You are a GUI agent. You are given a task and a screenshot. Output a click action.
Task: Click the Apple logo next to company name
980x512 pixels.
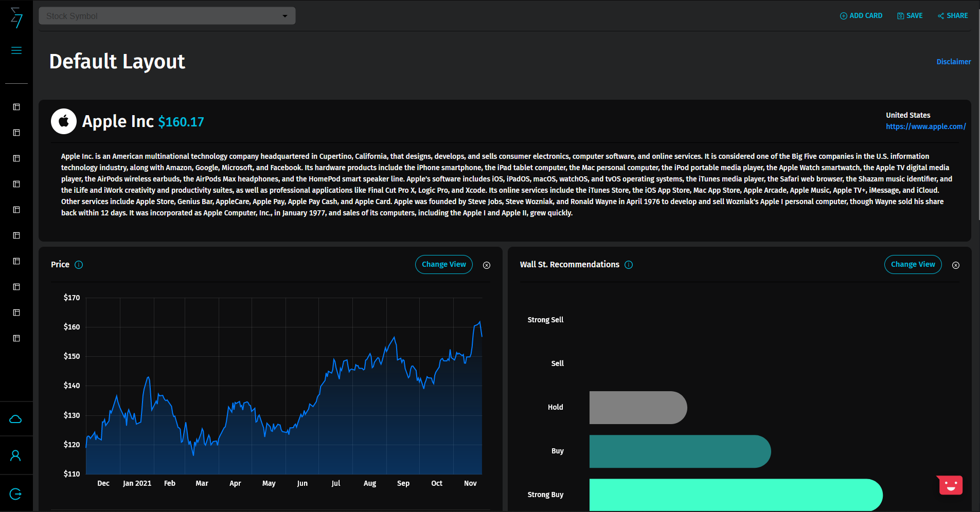pyautogui.click(x=63, y=121)
